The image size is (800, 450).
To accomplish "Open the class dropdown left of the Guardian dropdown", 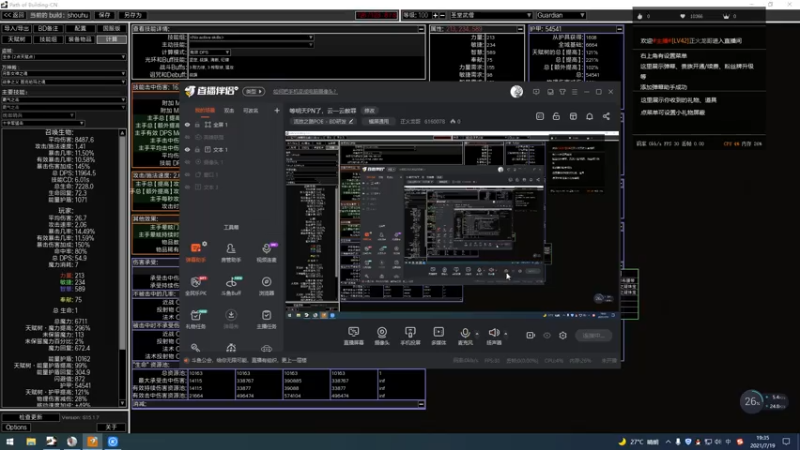I will point(491,15).
